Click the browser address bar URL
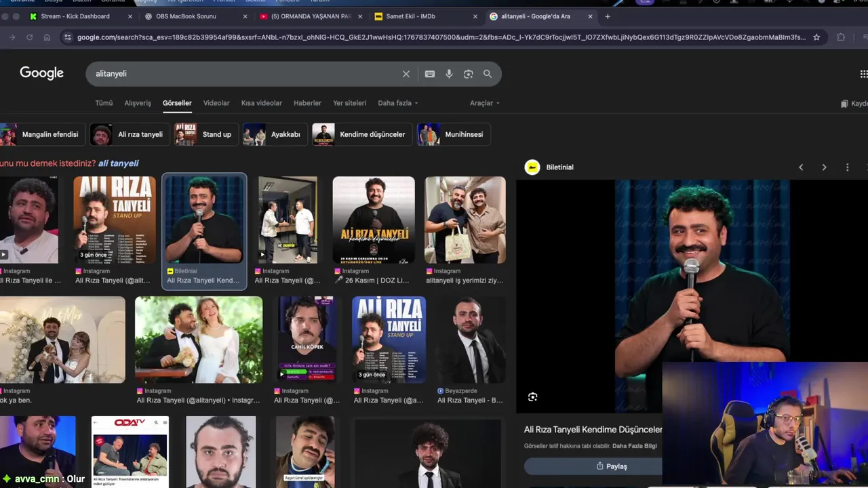Image resolution: width=868 pixels, height=488 pixels. [441, 37]
